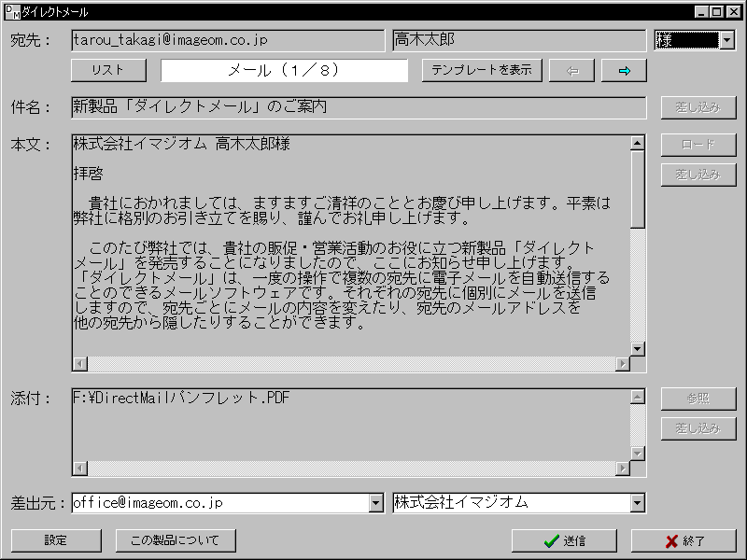
Task: Open the honorific 様 dropdown
Action: click(x=726, y=40)
